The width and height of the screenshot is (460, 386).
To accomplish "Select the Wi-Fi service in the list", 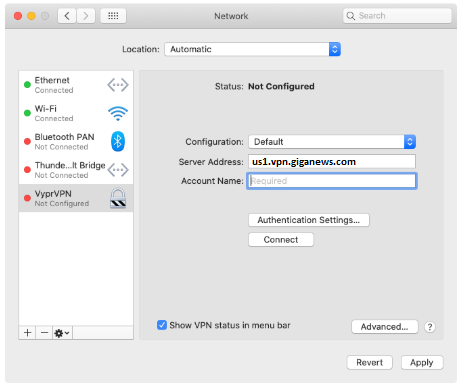I will pyautogui.click(x=76, y=113).
